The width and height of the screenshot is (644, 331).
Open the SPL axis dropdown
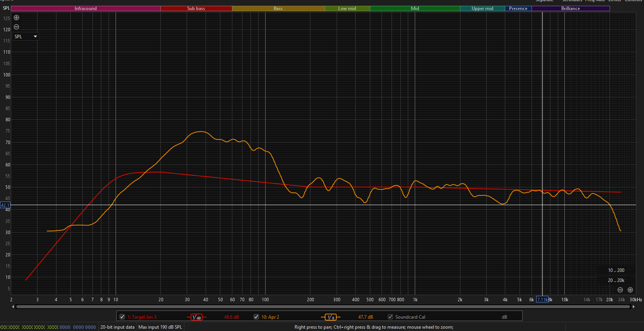point(26,37)
